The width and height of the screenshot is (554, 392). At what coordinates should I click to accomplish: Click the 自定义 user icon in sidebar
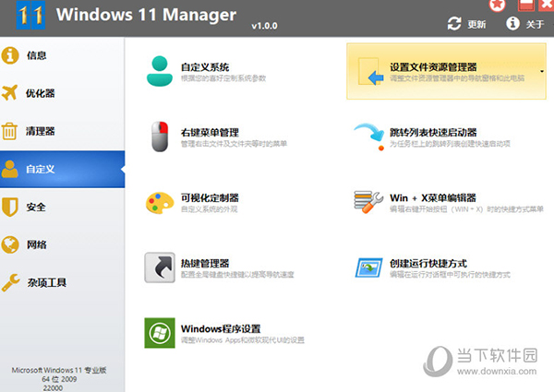point(9,169)
